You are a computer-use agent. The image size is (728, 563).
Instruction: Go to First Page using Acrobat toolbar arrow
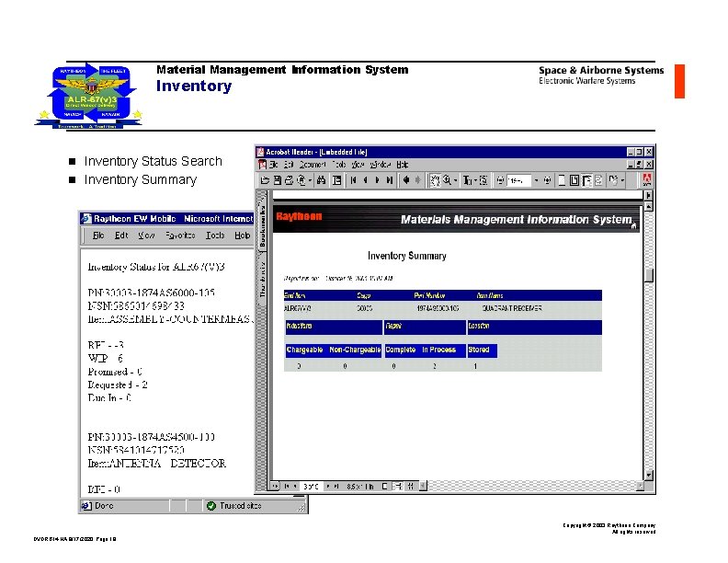(x=353, y=180)
